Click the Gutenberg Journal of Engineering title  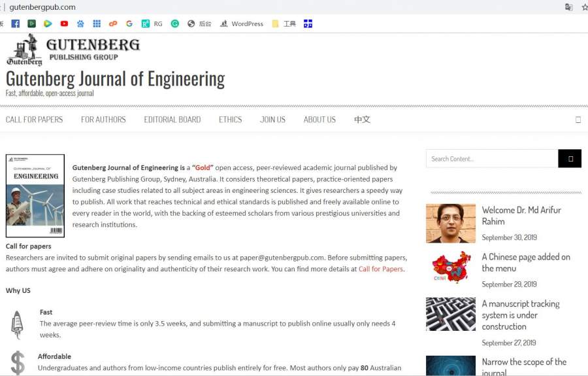point(115,79)
